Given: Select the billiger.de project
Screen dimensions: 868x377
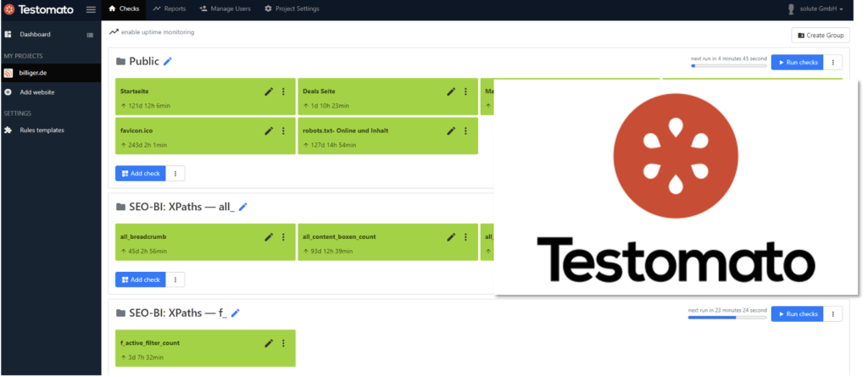Looking at the screenshot, I should [50, 73].
